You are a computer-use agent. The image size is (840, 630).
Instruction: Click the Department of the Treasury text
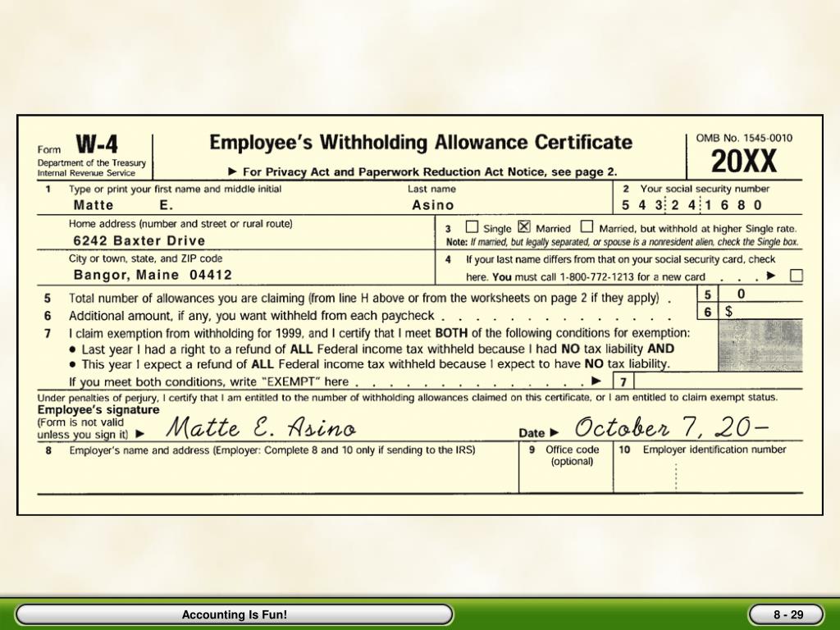click(x=92, y=163)
